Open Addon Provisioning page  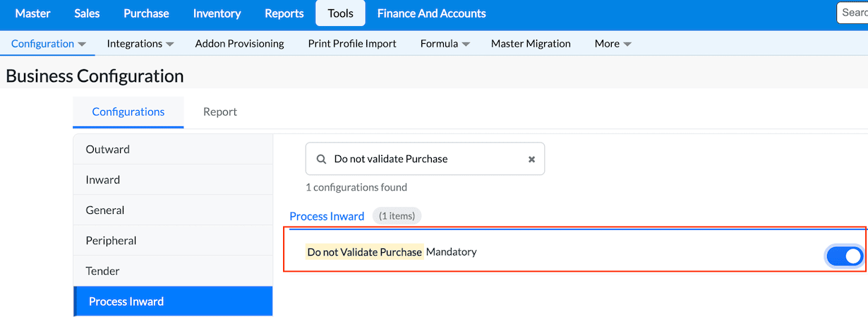pyautogui.click(x=239, y=44)
